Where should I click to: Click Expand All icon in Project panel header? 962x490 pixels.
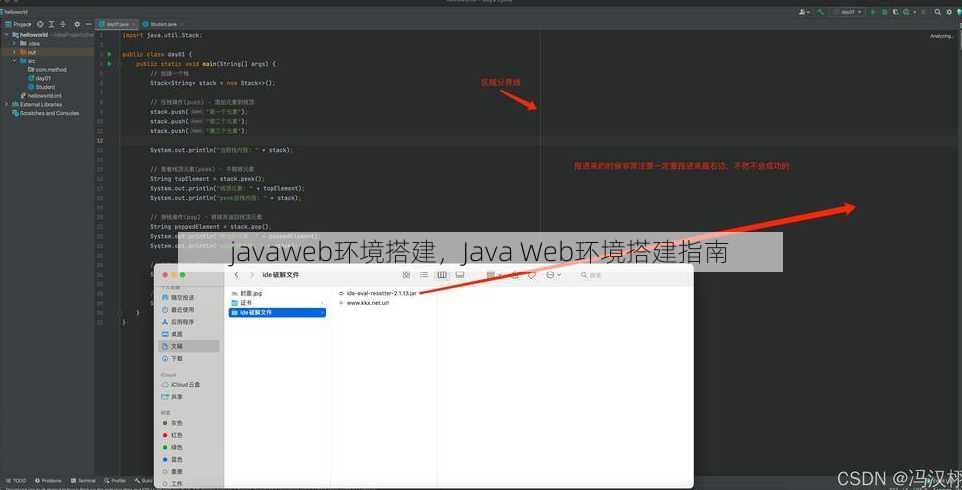tap(51, 25)
